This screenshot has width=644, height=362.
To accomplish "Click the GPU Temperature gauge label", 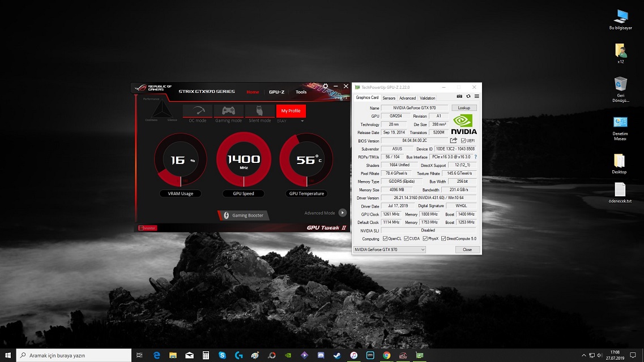I will [x=306, y=193].
